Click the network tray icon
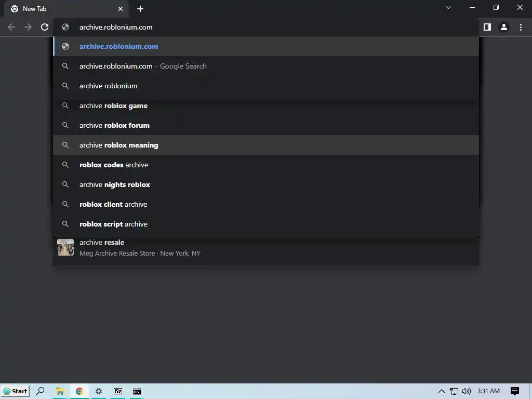The image size is (532, 399). pos(454,391)
